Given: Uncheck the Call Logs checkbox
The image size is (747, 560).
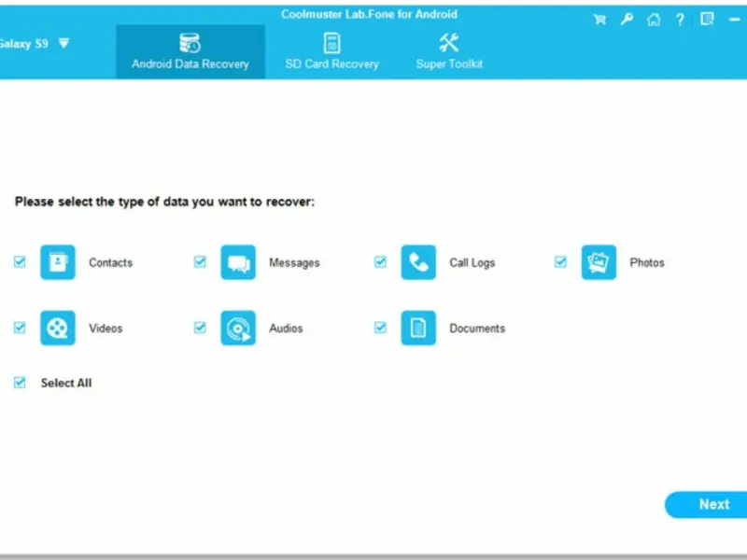Looking at the screenshot, I should (x=380, y=262).
